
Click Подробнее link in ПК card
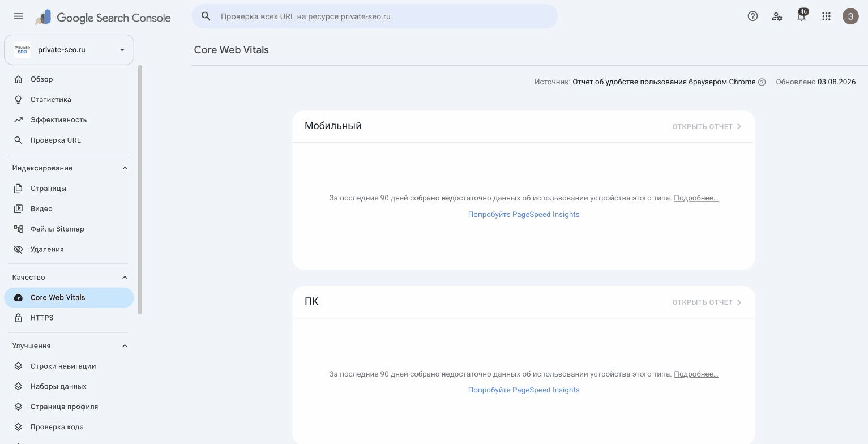696,374
